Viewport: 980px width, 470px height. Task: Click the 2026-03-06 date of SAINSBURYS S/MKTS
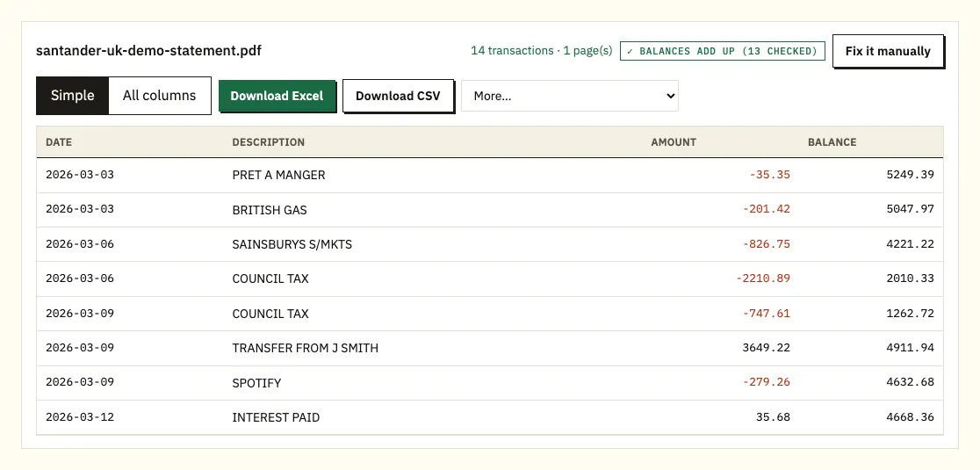point(80,244)
